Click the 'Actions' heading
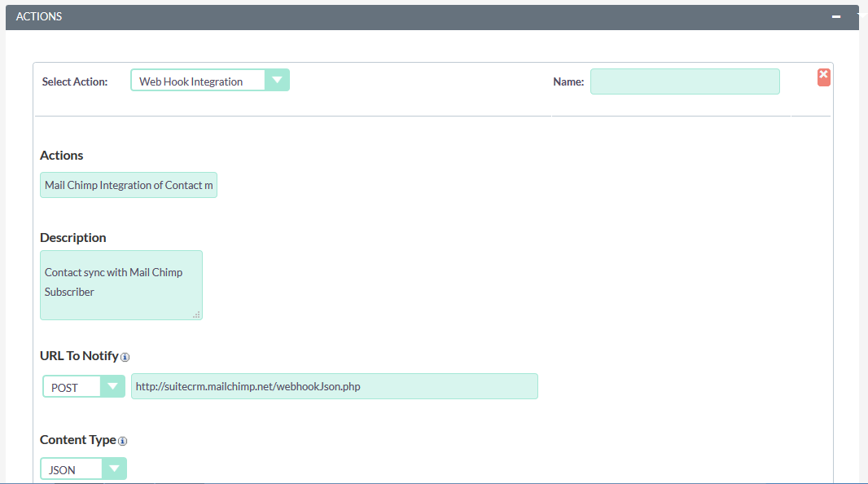868x484 pixels. (61, 155)
